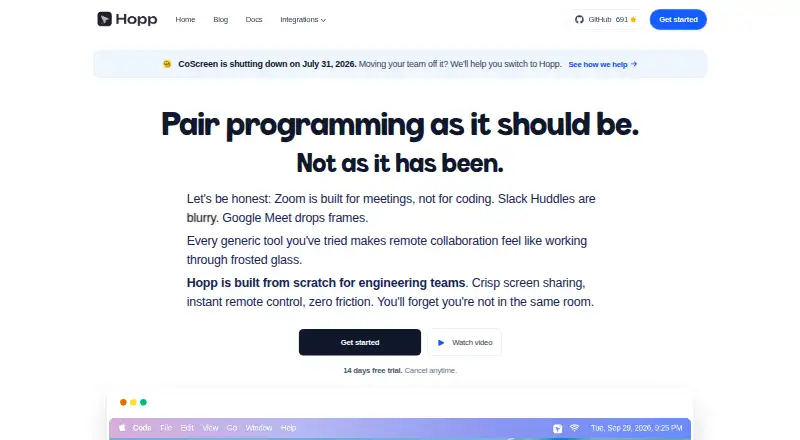This screenshot has width=800, height=440.
Task: Click arrow next to See how we help
Action: 634,64
